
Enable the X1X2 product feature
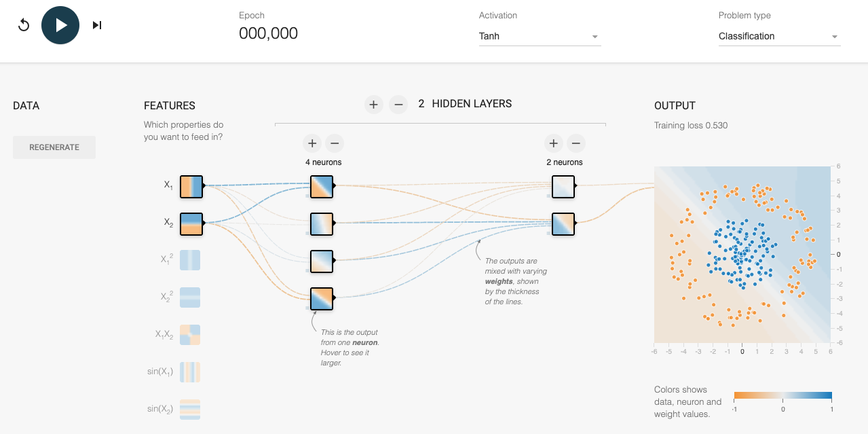[190, 336]
